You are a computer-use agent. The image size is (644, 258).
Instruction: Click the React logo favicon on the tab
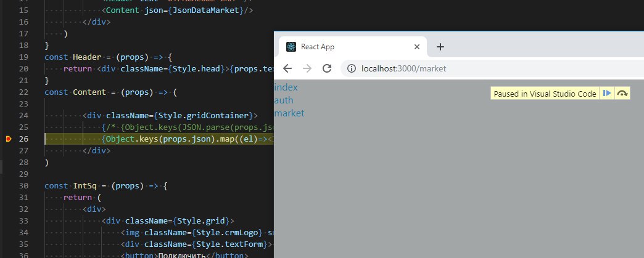click(x=291, y=47)
